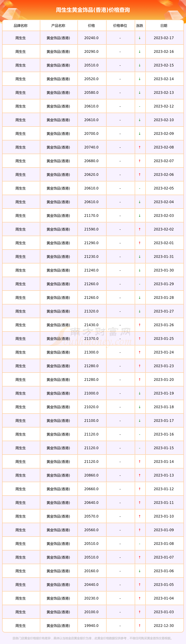The height and width of the screenshot is (644, 186).
Task: Click the 涨跌 column header
Action: (139, 25)
